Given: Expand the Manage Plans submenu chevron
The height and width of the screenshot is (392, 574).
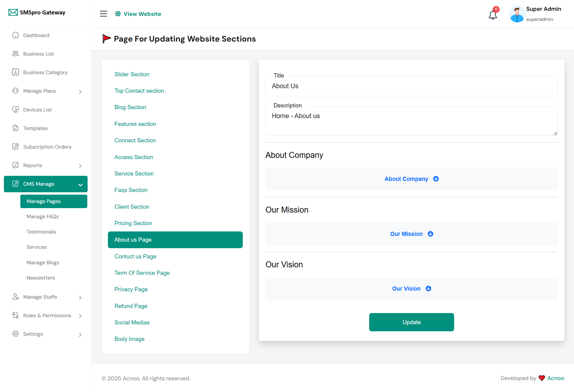Looking at the screenshot, I should point(80,91).
